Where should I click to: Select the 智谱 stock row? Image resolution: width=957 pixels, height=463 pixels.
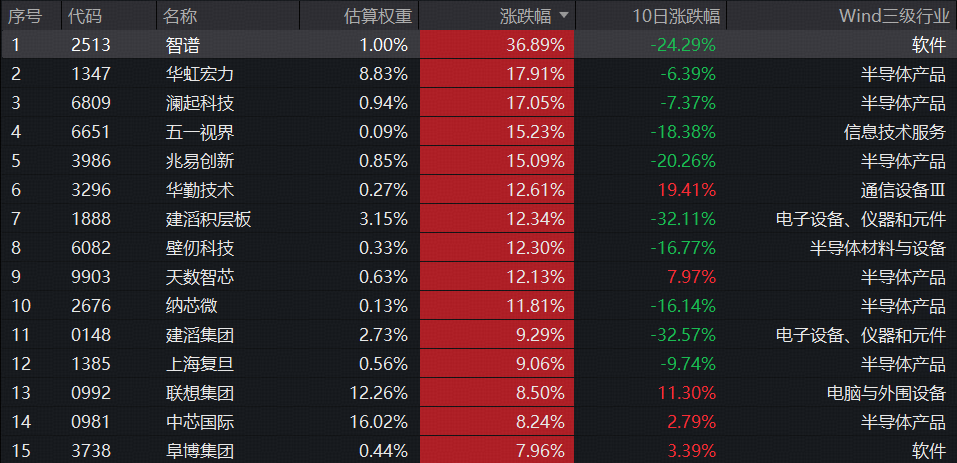click(478, 45)
